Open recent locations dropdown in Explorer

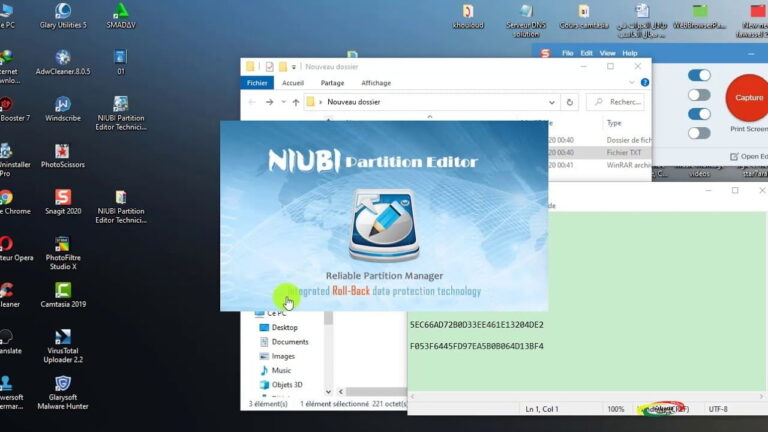283,102
